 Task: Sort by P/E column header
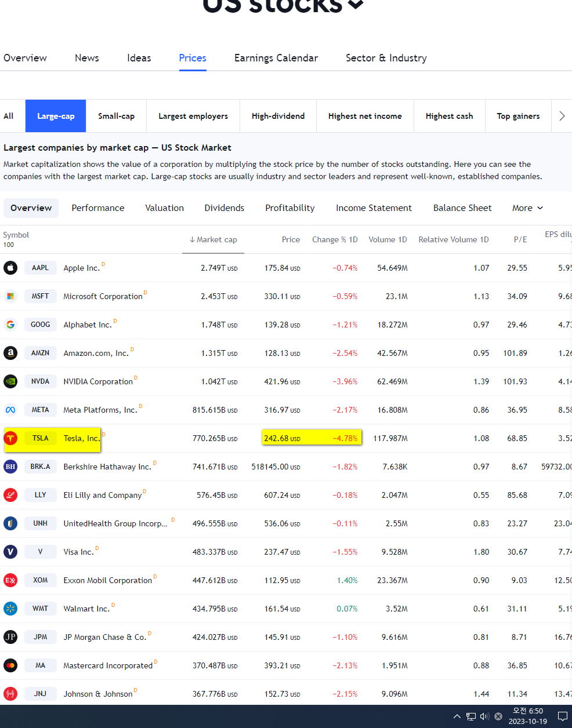pos(520,239)
